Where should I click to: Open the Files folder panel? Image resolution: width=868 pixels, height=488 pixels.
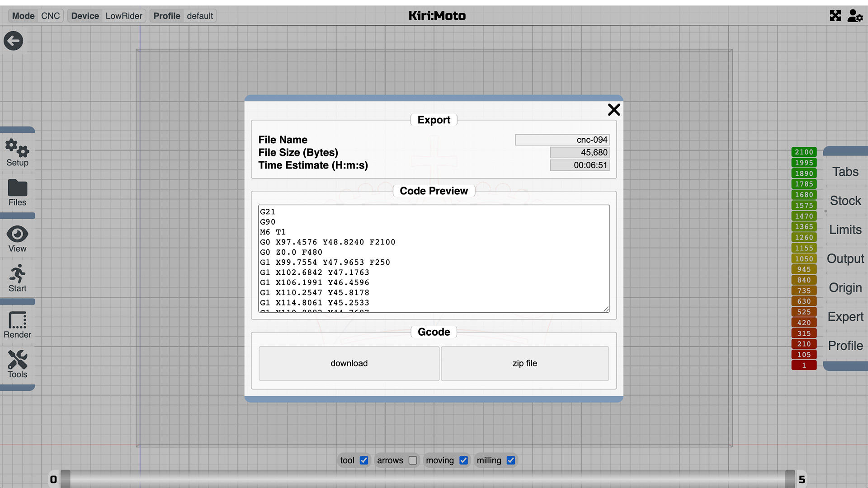pyautogui.click(x=17, y=193)
